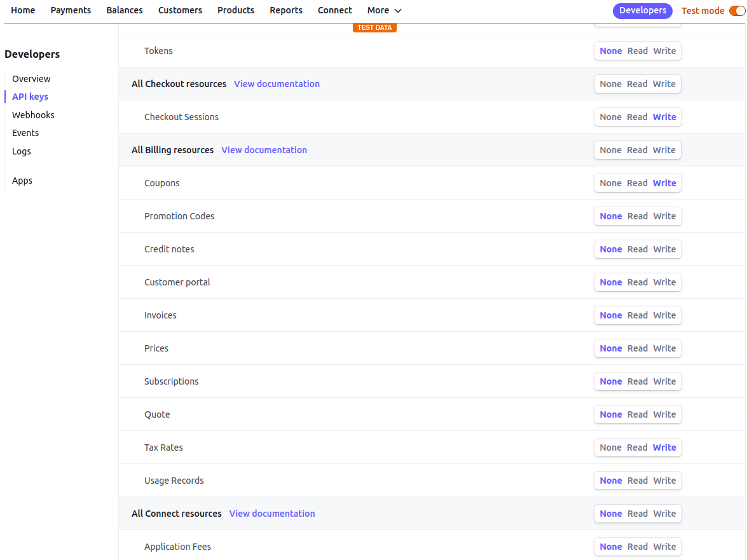Screen dimensions: 747x560
Task: Set Tokens permission to Read
Action: [x=638, y=51]
